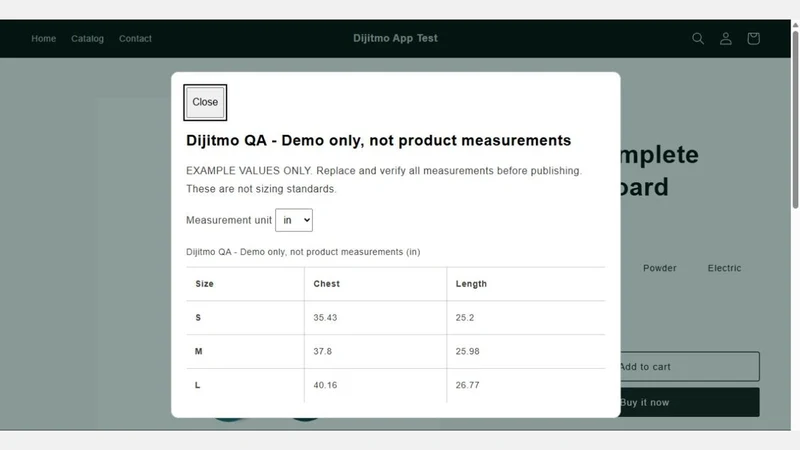Click the 'EXAMPLE VALUES ONLY' notice text
Viewport: 800px width, 450px height.
[384, 180]
